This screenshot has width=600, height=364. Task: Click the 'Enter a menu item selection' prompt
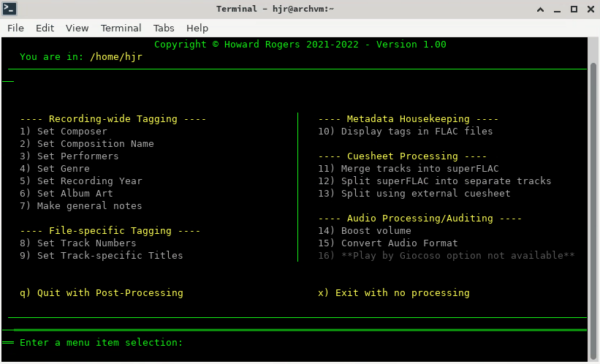101,342
